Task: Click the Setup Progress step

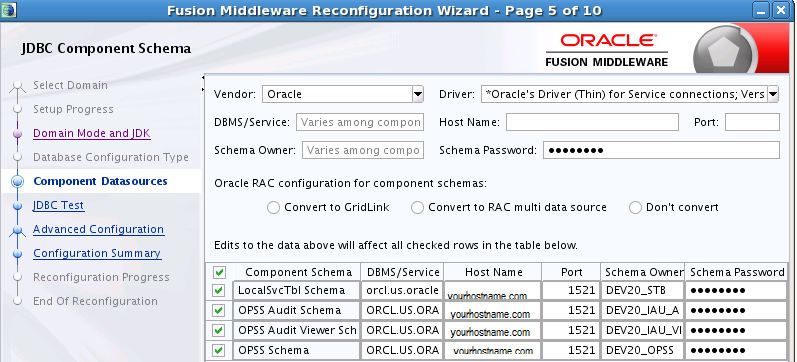Action: tap(73, 109)
